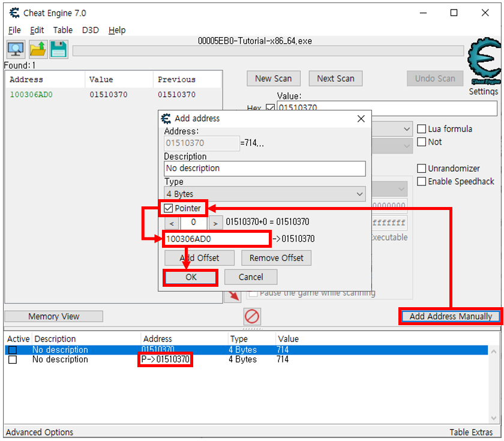Screen dimensions: 504x441
Task: Click the scan Value input field
Action: 387,108
